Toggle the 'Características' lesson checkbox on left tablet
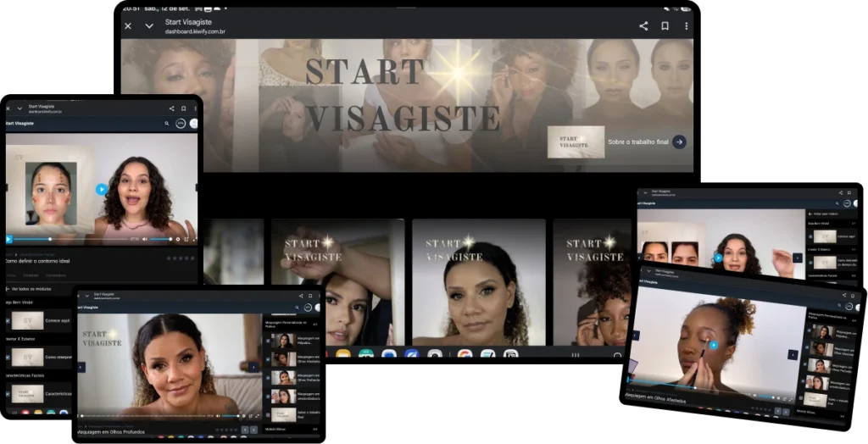The width and height of the screenshot is (868, 444). pos(8,394)
